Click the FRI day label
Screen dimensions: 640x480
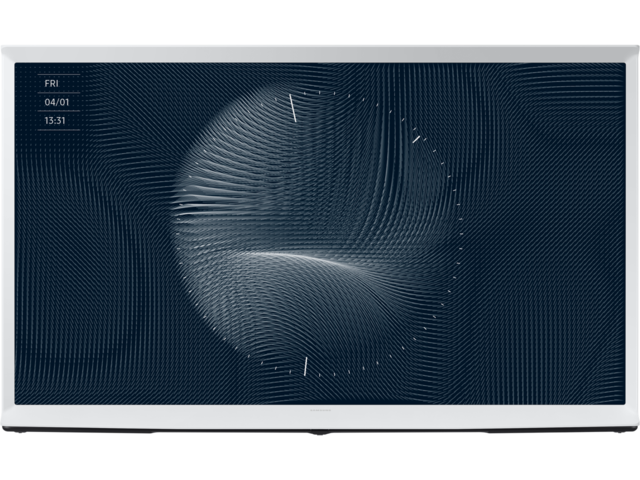[x=51, y=83]
